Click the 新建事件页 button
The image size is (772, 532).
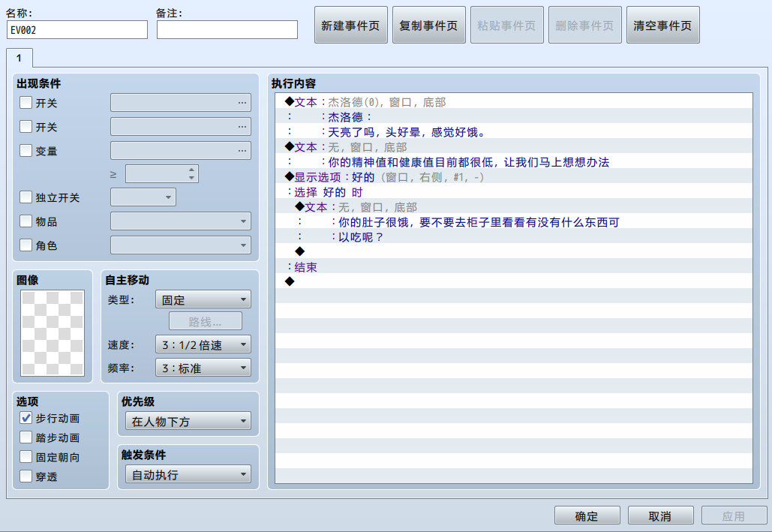point(351,25)
